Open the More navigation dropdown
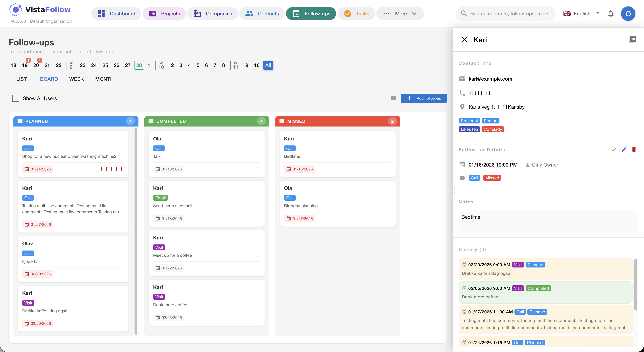This screenshot has width=644, height=352. coord(400,13)
